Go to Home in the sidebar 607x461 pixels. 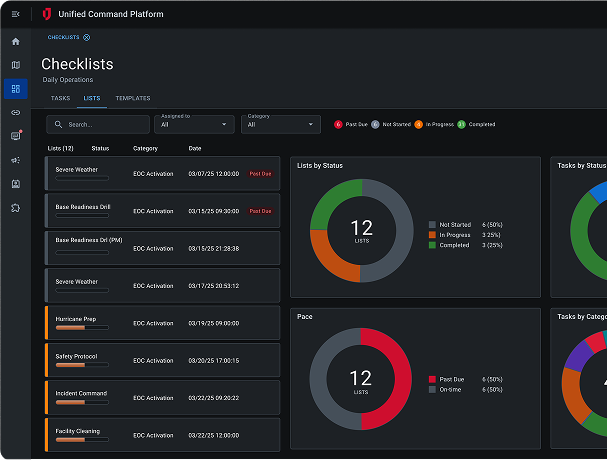15,41
